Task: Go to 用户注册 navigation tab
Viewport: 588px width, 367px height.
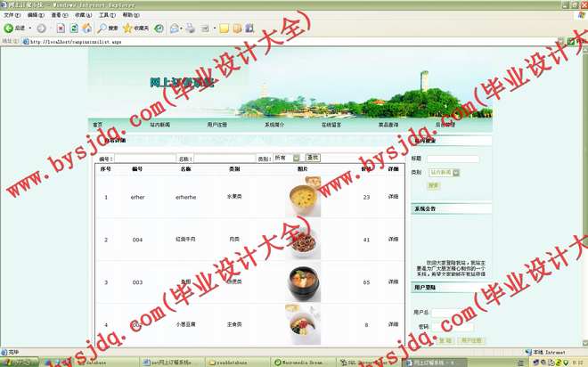Action: [x=216, y=125]
